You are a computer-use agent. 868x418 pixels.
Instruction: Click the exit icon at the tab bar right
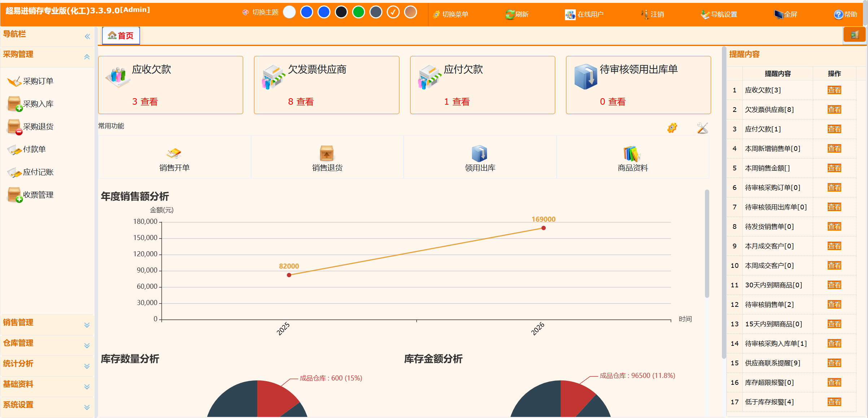[x=855, y=35]
